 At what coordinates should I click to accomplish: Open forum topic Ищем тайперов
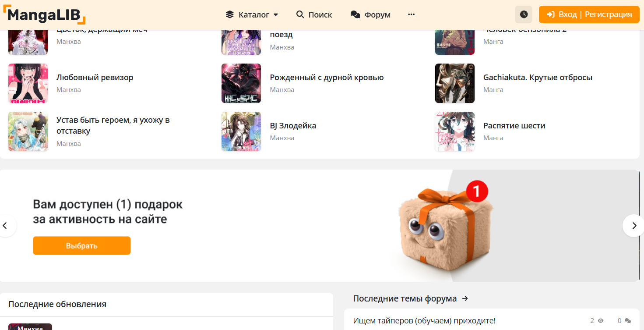click(424, 321)
